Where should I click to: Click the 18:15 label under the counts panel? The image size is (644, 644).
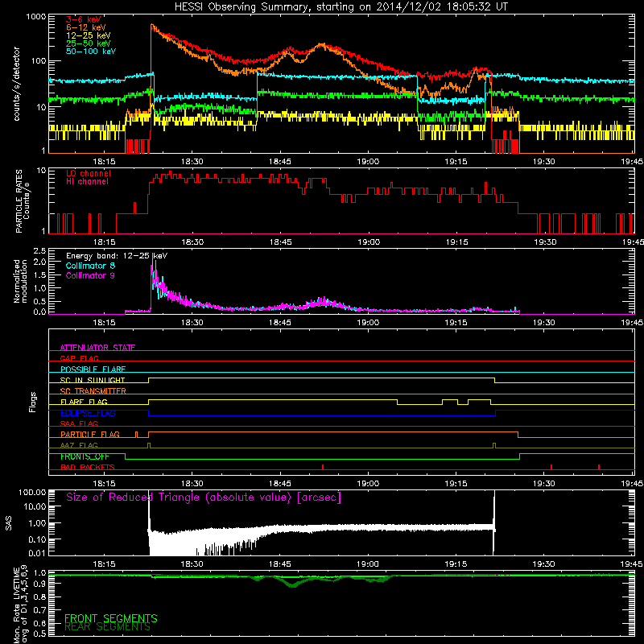point(104,162)
